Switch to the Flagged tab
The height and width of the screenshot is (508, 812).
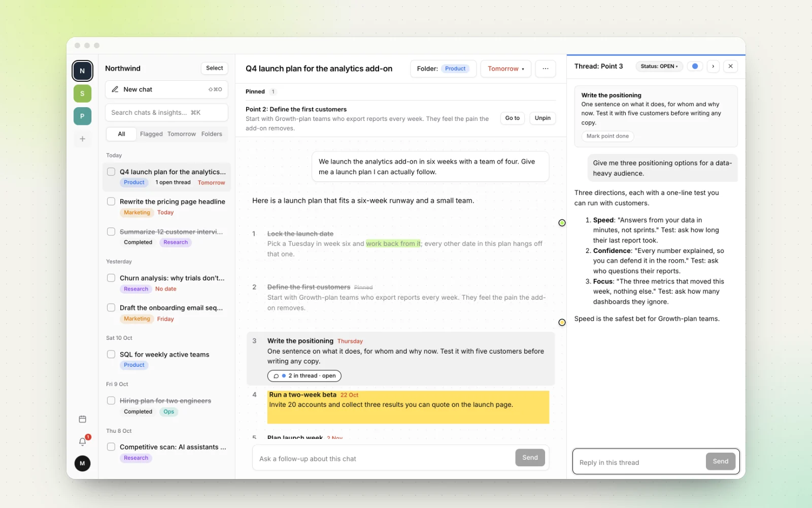151,134
